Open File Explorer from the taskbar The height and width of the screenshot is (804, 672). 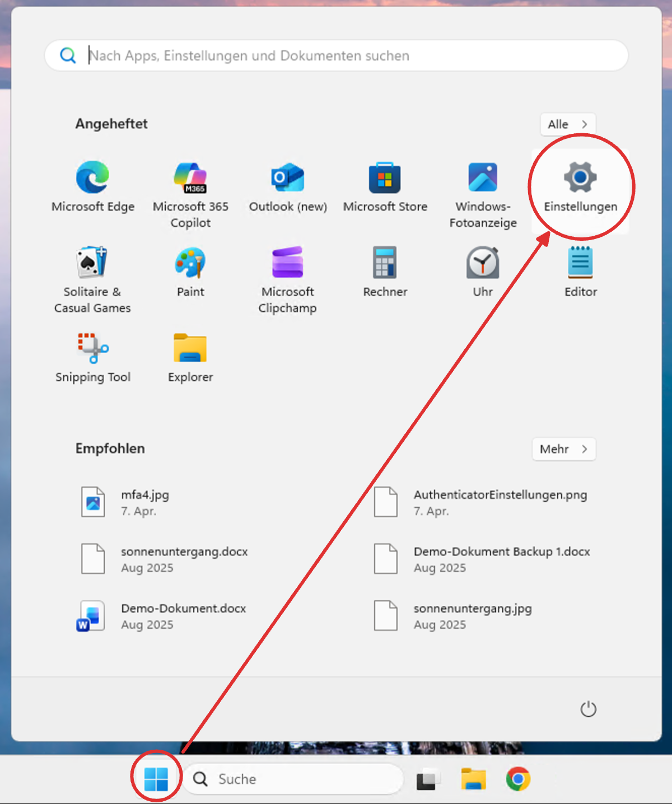pyautogui.click(x=473, y=779)
